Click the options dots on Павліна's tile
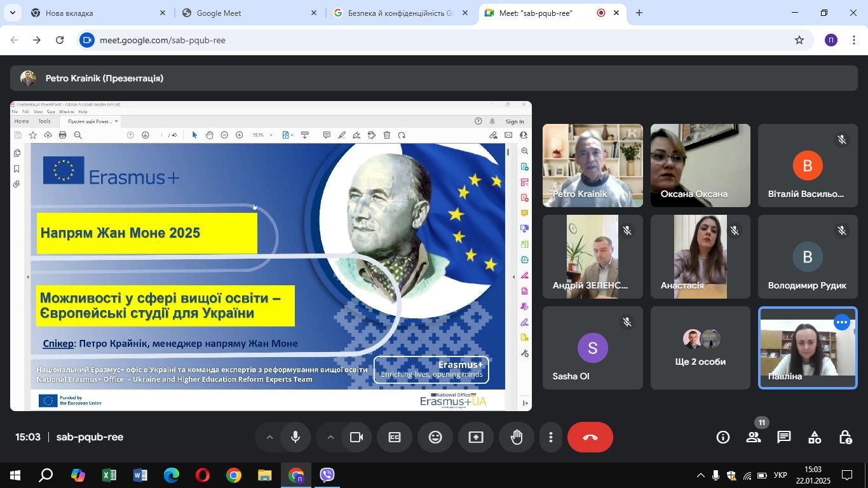 coord(842,323)
